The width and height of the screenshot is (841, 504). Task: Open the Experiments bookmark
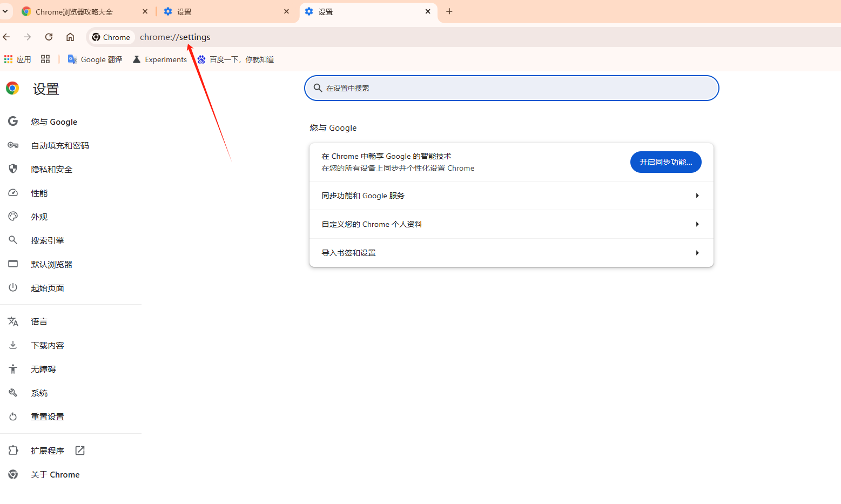(x=160, y=59)
